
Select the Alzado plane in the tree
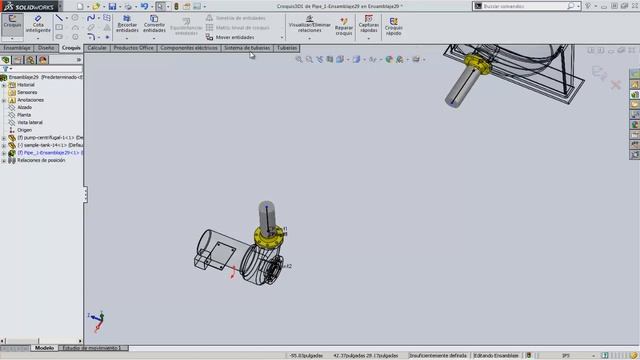point(24,107)
